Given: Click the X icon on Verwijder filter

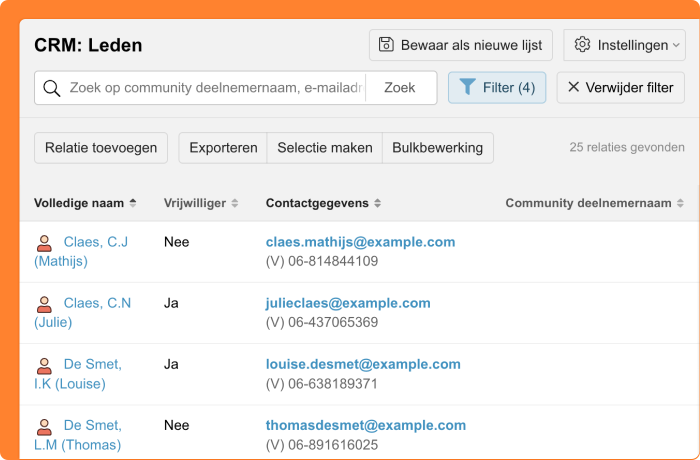Looking at the screenshot, I should click(x=573, y=88).
